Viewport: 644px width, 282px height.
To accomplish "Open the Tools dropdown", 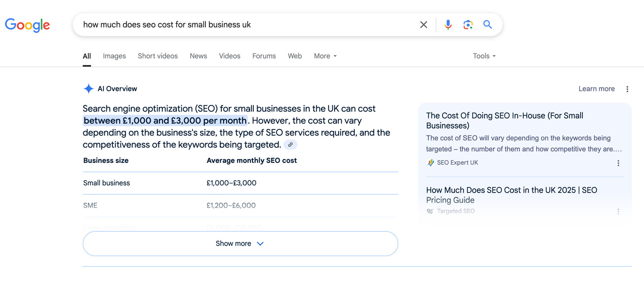I will click(x=484, y=56).
